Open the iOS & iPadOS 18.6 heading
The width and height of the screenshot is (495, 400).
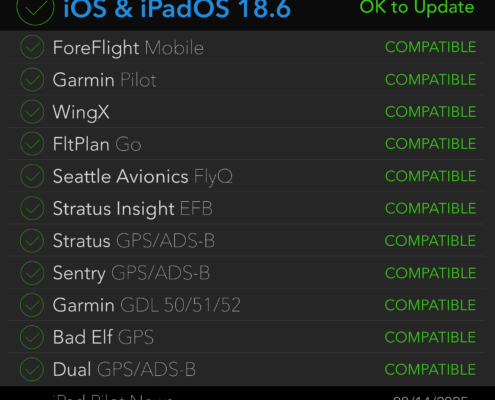click(177, 9)
